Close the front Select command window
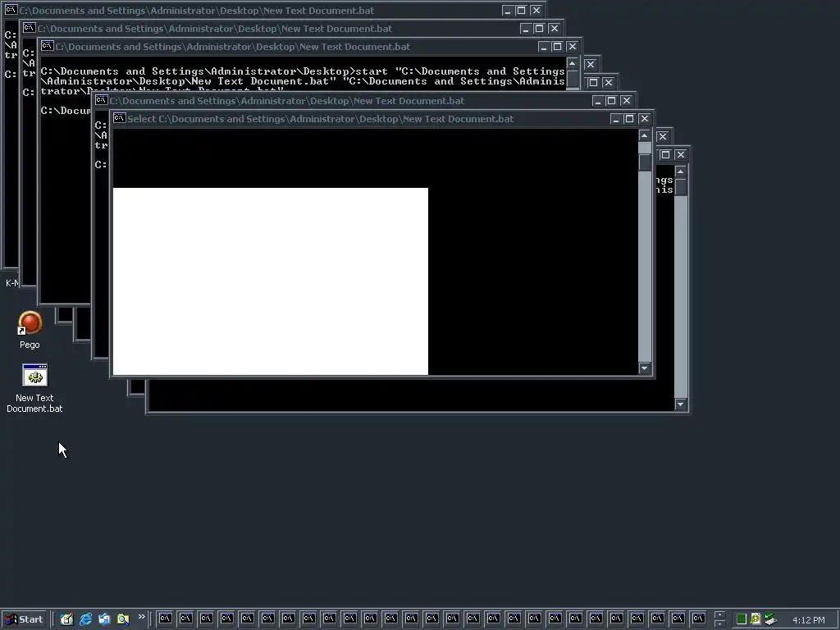 [645, 119]
